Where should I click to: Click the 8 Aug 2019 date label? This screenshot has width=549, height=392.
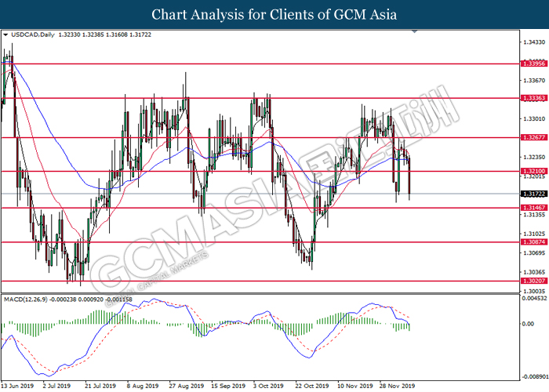pos(143,386)
